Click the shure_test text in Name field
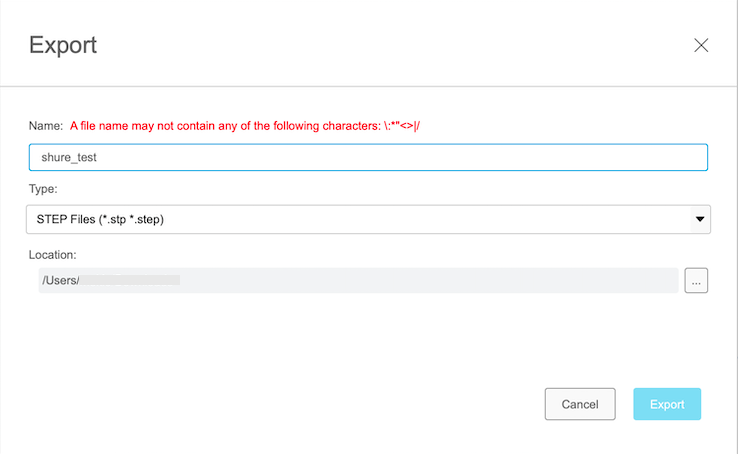The image size is (738, 454). click(68, 158)
